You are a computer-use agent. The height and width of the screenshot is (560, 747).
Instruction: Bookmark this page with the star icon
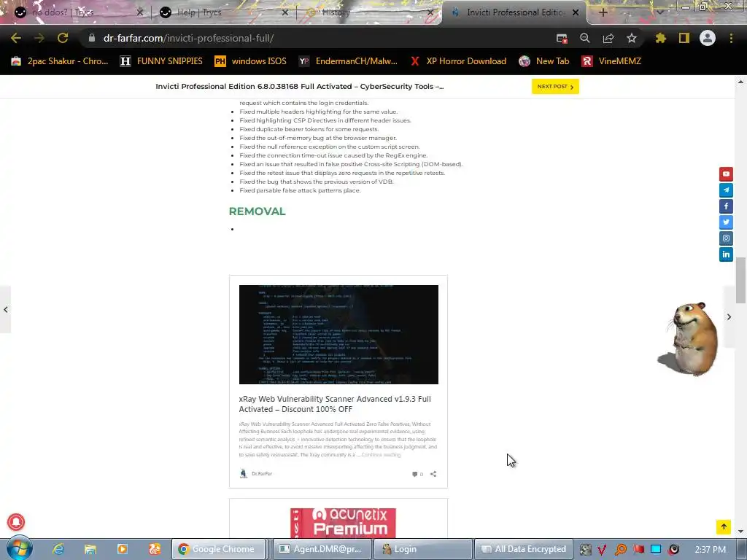(632, 38)
